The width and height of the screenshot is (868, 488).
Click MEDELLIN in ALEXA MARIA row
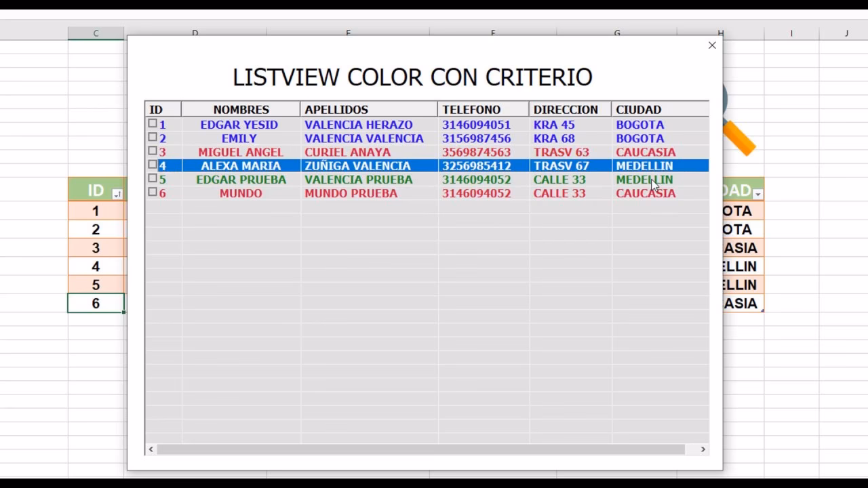coord(645,165)
